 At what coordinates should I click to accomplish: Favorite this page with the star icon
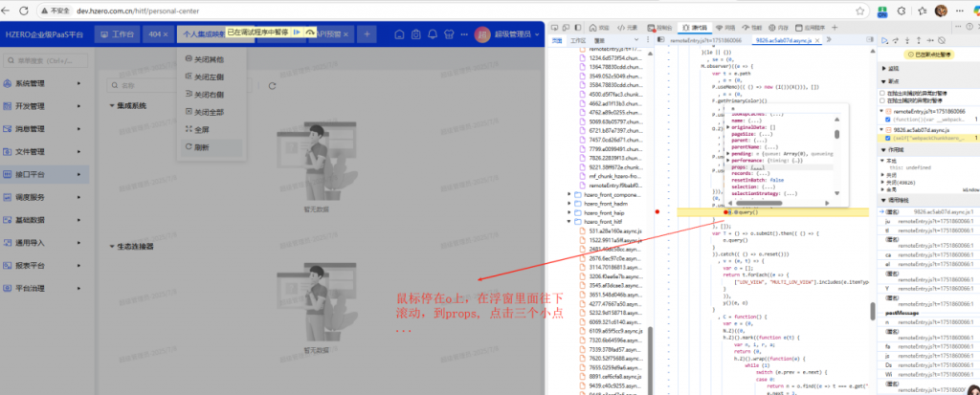click(858, 11)
